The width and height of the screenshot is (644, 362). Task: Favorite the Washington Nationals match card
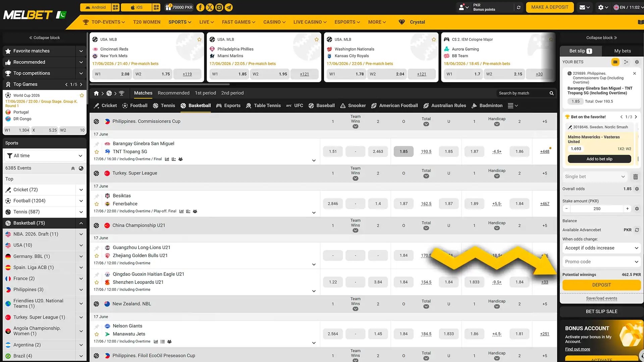click(434, 40)
